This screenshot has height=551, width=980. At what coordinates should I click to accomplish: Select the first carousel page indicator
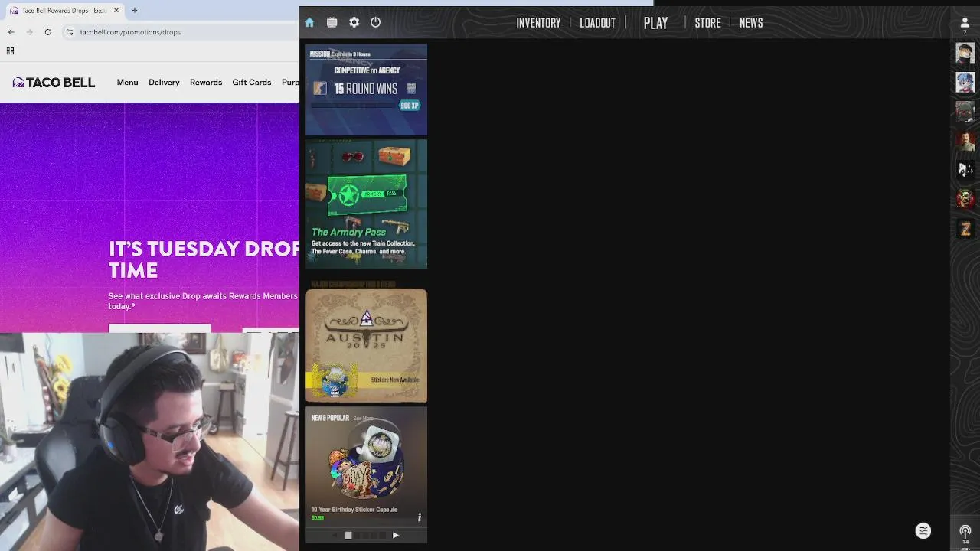(x=348, y=536)
